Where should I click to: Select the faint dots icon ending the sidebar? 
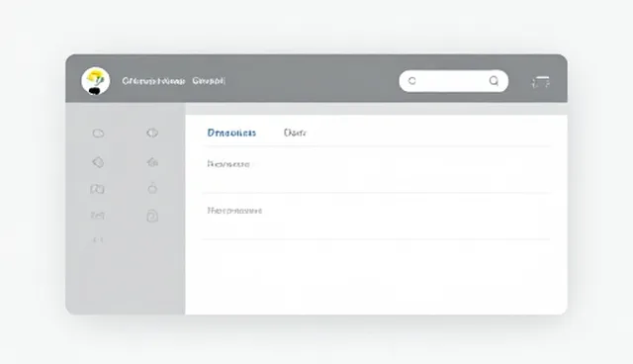pyautogui.click(x=98, y=240)
